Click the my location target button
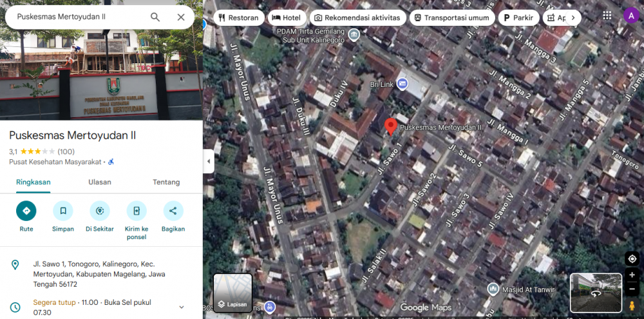The width and height of the screenshot is (644, 319). (632, 259)
